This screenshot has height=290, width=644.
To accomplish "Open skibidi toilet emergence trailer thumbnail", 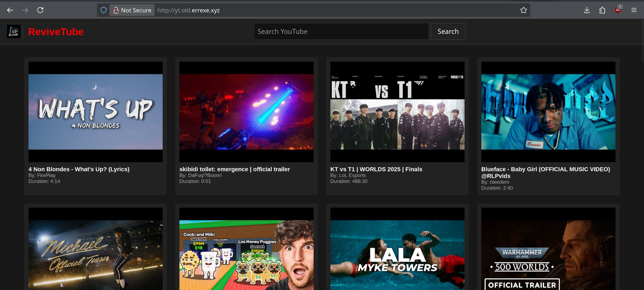I will [x=247, y=112].
